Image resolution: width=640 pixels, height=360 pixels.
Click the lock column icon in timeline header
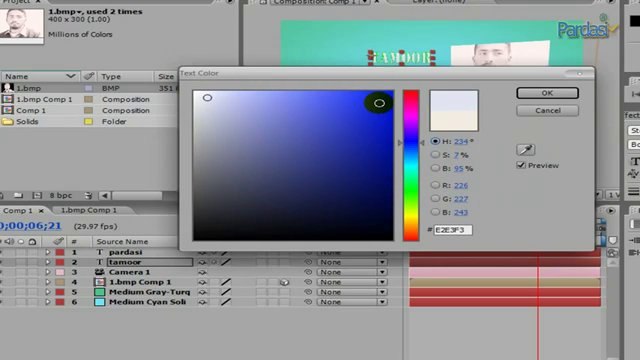(32, 242)
